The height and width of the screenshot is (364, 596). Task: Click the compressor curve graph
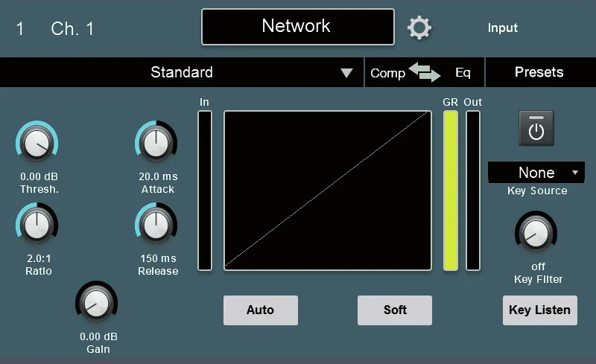click(x=328, y=191)
